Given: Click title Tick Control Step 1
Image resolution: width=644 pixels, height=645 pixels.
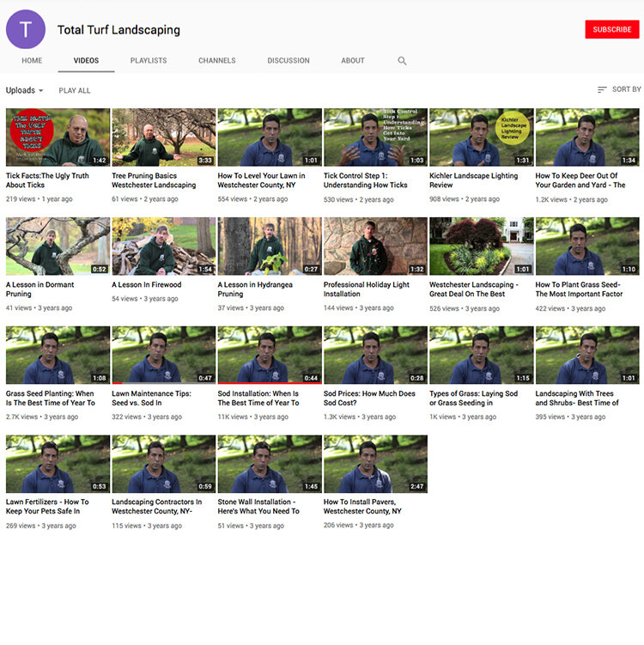Looking at the screenshot, I should coord(365,180).
